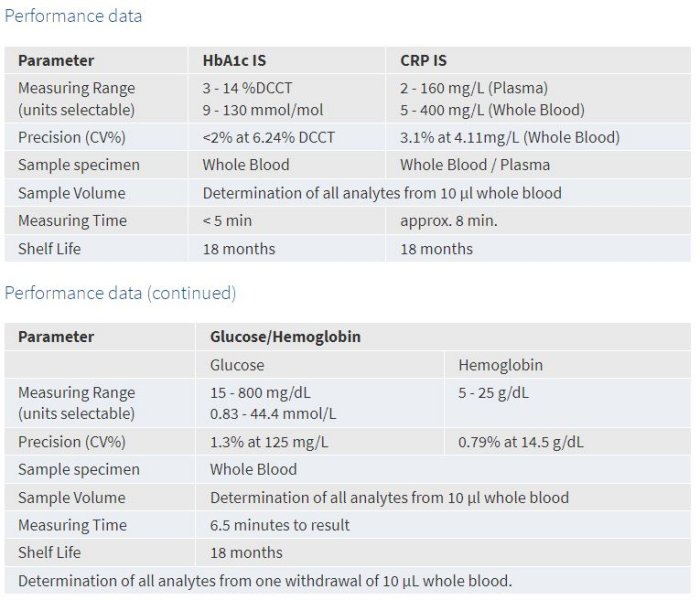Viewport: 700px width, 600px height.
Task: Select the "0.83 - 44.4 mmol/L" value
Action: (x=273, y=413)
